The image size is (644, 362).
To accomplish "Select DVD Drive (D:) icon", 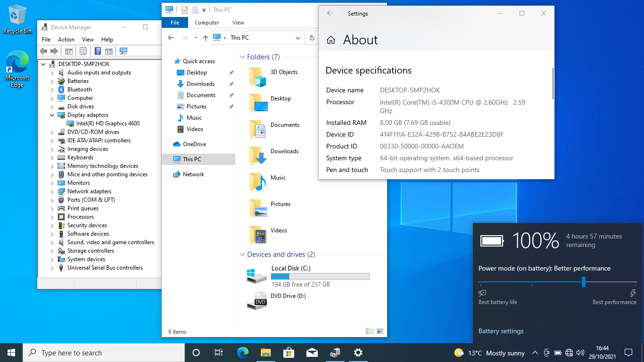I will click(257, 301).
